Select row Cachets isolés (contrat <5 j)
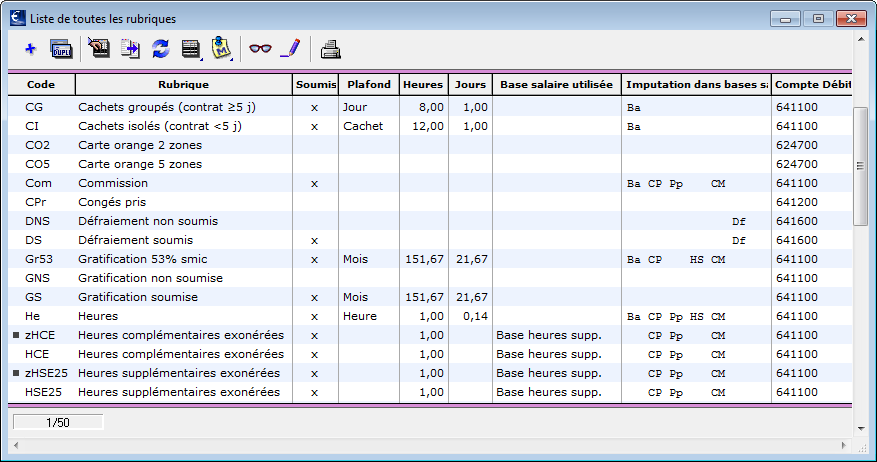877x462 pixels. 430,126
